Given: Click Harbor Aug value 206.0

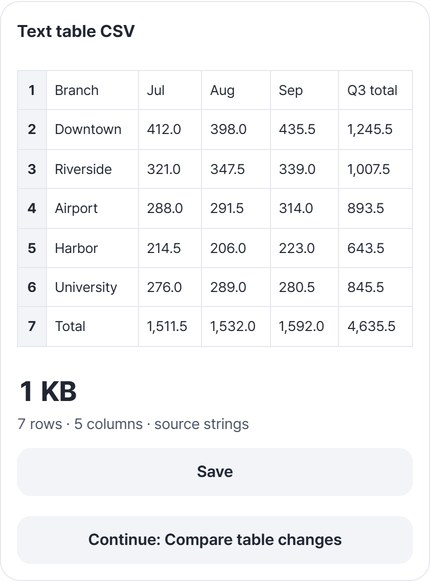Looking at the screenshot, I should tap(236, 248).
